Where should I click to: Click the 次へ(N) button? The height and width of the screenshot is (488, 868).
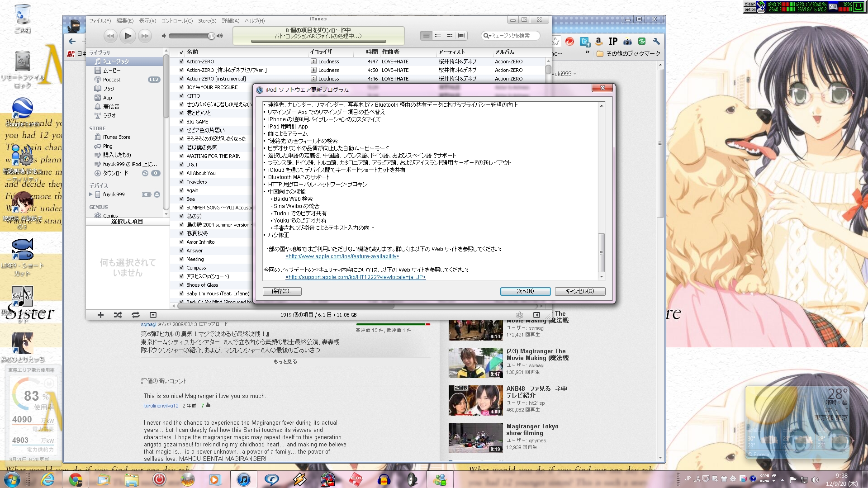click(525, 291)
